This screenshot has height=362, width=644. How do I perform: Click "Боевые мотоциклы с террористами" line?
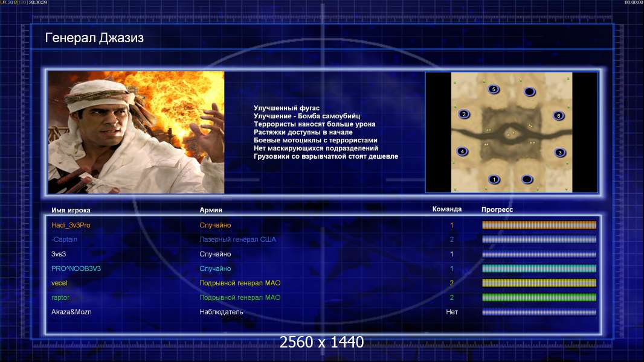[315, 140]
